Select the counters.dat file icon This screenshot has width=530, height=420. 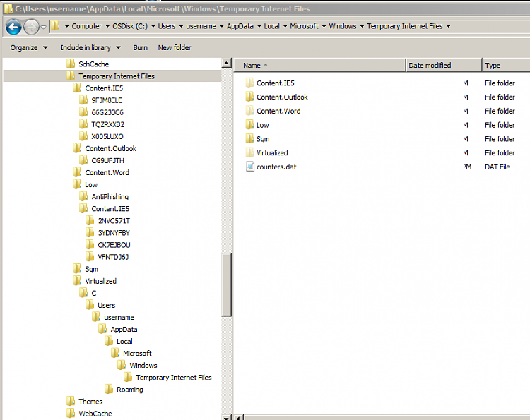(249, 167)
